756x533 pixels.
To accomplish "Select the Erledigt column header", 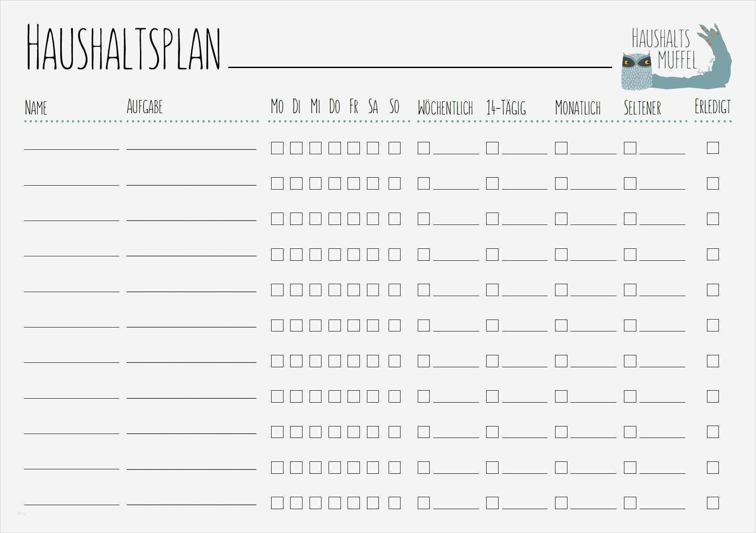I will [712, 107].
